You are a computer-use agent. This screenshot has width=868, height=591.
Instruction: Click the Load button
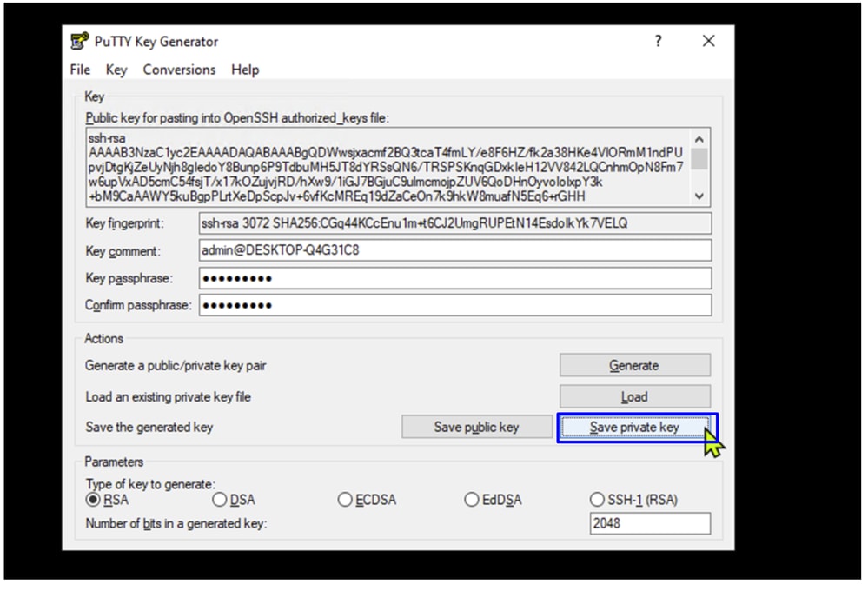pos(635,396)
